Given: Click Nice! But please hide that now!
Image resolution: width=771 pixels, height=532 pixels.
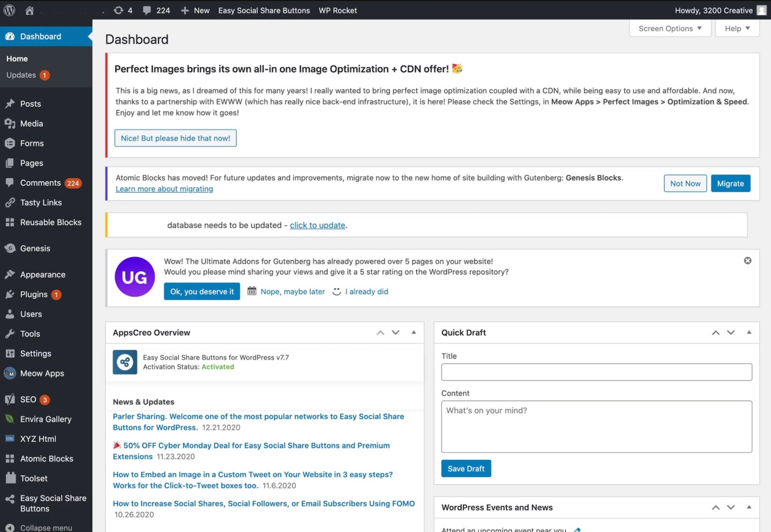Looking at the screenshot, I should (x=175, y=138).
